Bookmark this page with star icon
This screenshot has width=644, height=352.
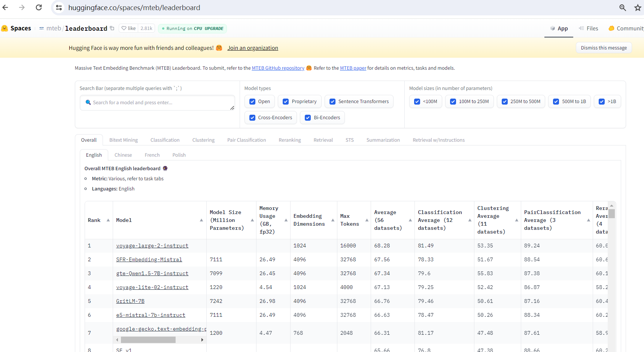click(638, 7)
